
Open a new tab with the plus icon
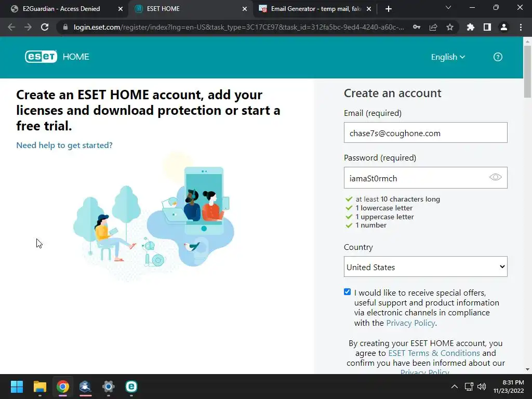coord(389,9)
